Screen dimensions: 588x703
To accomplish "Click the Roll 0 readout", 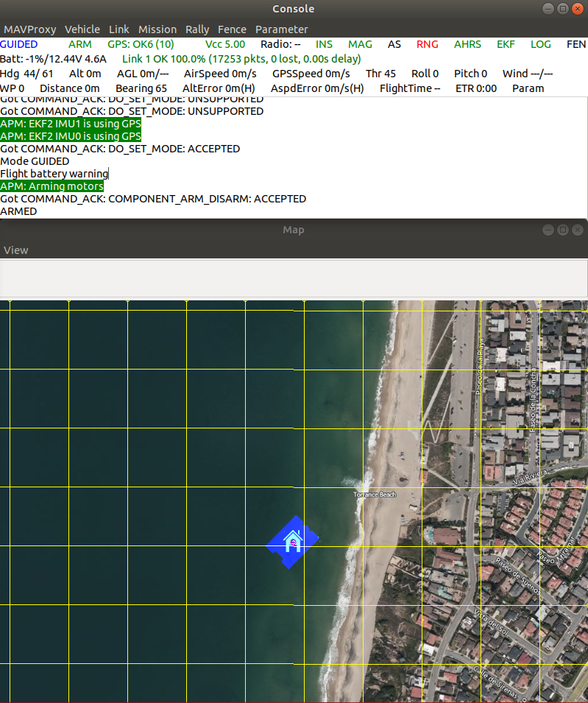I will pos(425,74).
